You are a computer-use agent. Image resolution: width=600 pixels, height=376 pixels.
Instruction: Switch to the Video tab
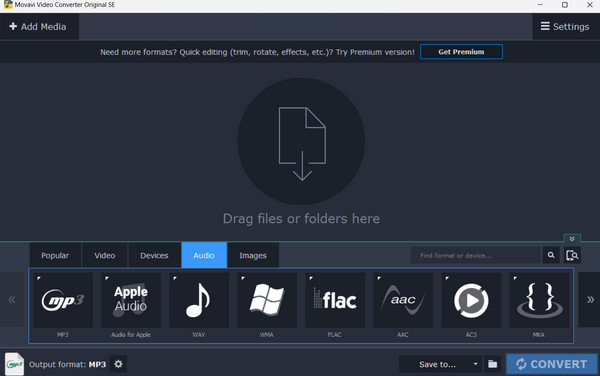click(x=105, y=255)
